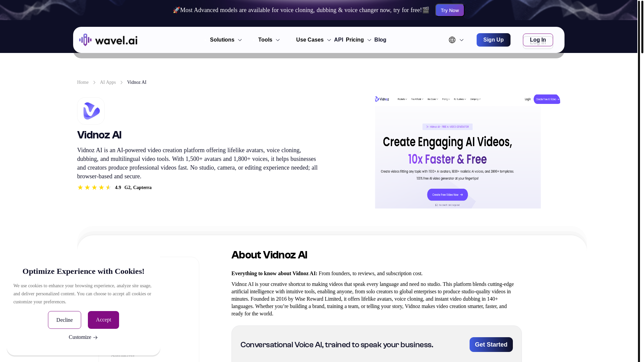644x362 pixels.
Task: Click the Vidnoz AI title heading
Action: point(99,135)
